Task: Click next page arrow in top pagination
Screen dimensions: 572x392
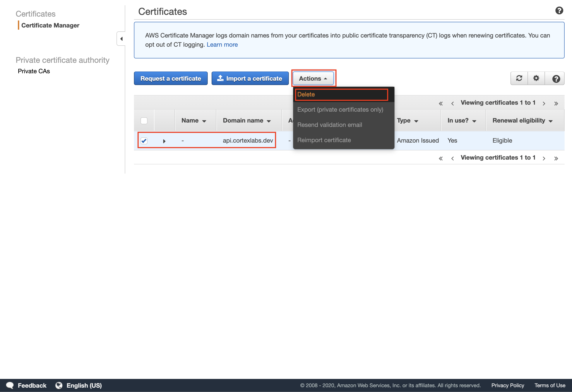Action: 544,104
